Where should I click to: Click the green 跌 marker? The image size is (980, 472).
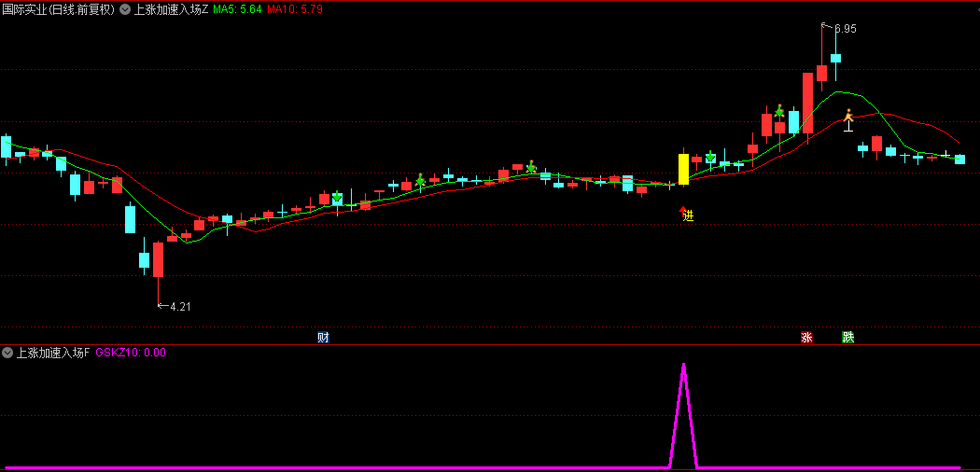(847, 337)
